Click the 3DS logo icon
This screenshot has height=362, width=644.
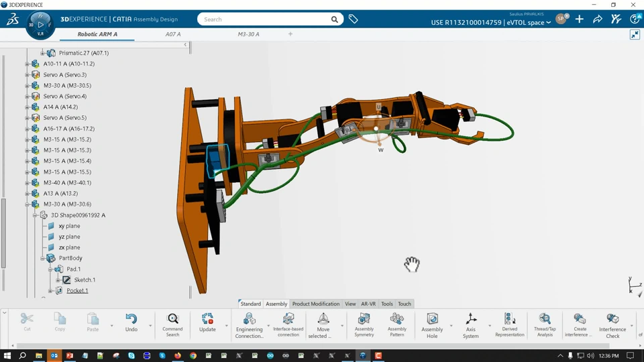pyautogui.click(x=12, y=19)
